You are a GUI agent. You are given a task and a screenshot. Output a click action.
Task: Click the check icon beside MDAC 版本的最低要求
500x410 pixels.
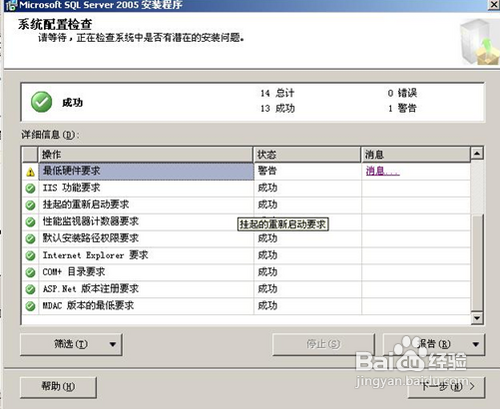point(30,306)
